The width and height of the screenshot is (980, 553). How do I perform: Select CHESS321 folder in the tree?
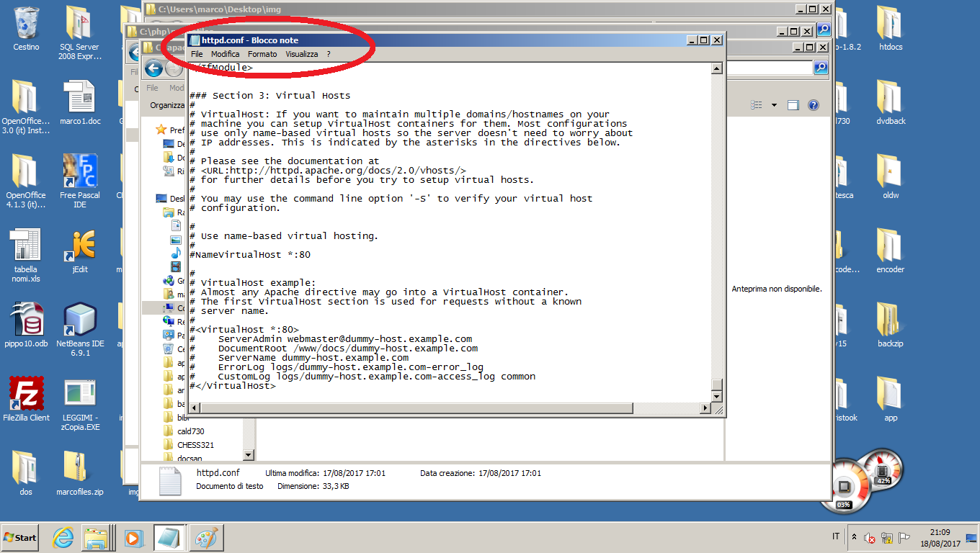coord(195,445)
